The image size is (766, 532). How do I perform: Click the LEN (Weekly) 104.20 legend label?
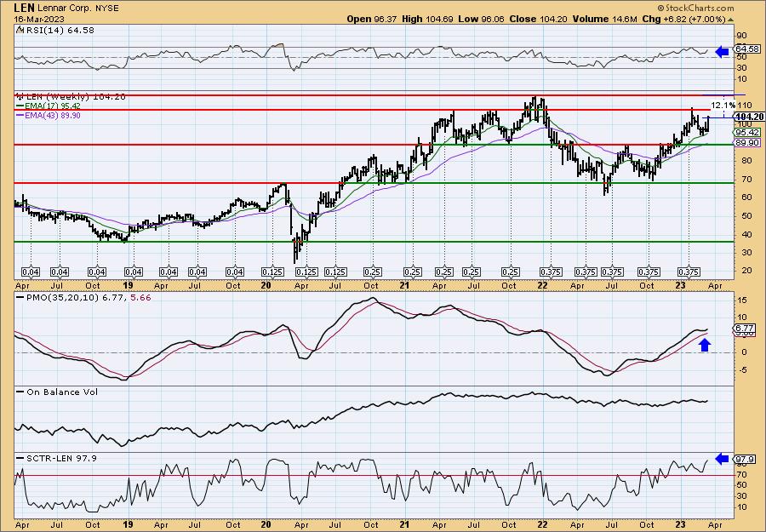75,97
